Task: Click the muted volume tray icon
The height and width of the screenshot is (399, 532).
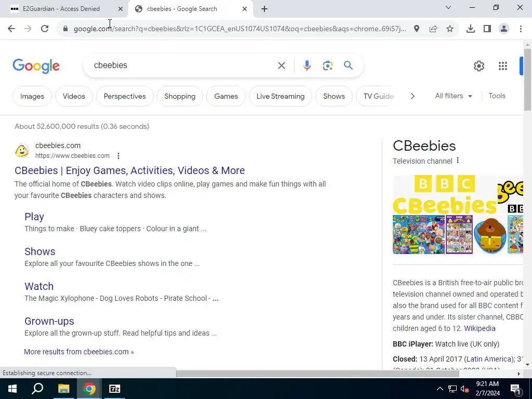Action: tap(465, 389)
